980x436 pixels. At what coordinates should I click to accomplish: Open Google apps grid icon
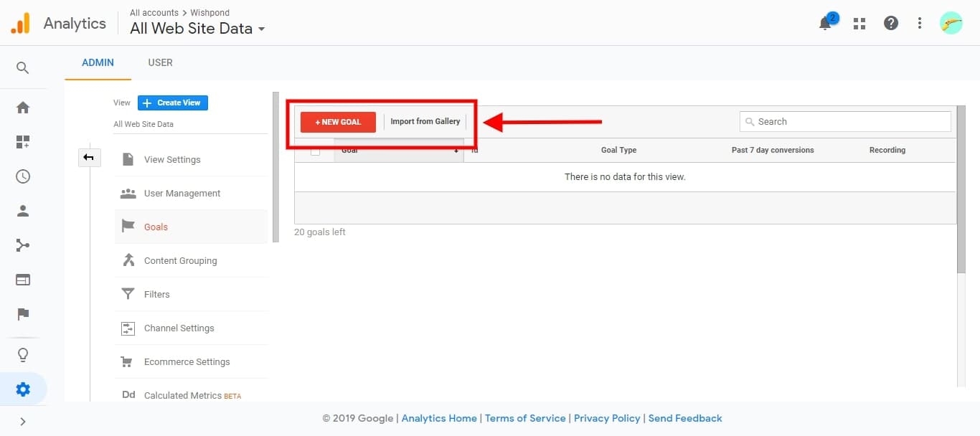859,24
